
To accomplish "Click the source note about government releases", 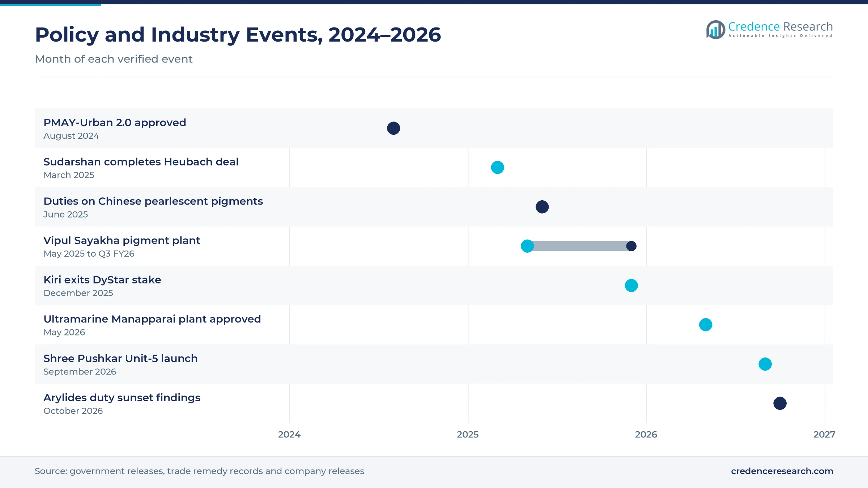I will (x=199, y=471).
